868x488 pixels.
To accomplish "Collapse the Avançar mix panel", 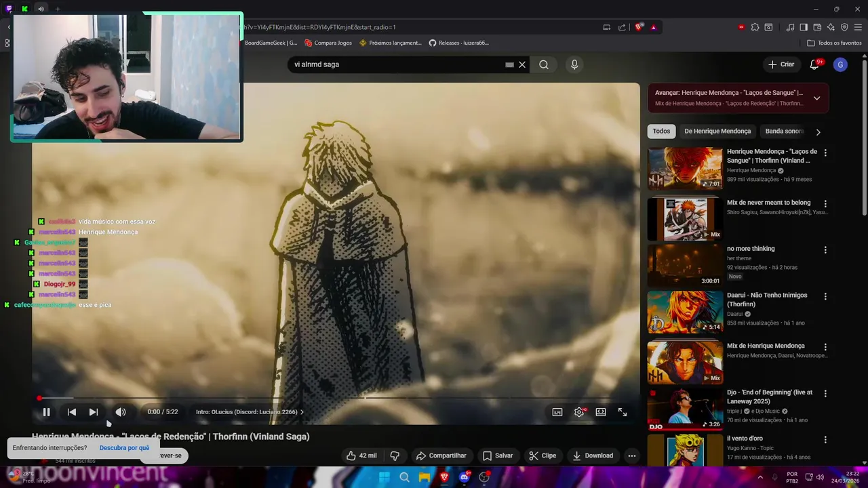I will click(x=816, y=98).
